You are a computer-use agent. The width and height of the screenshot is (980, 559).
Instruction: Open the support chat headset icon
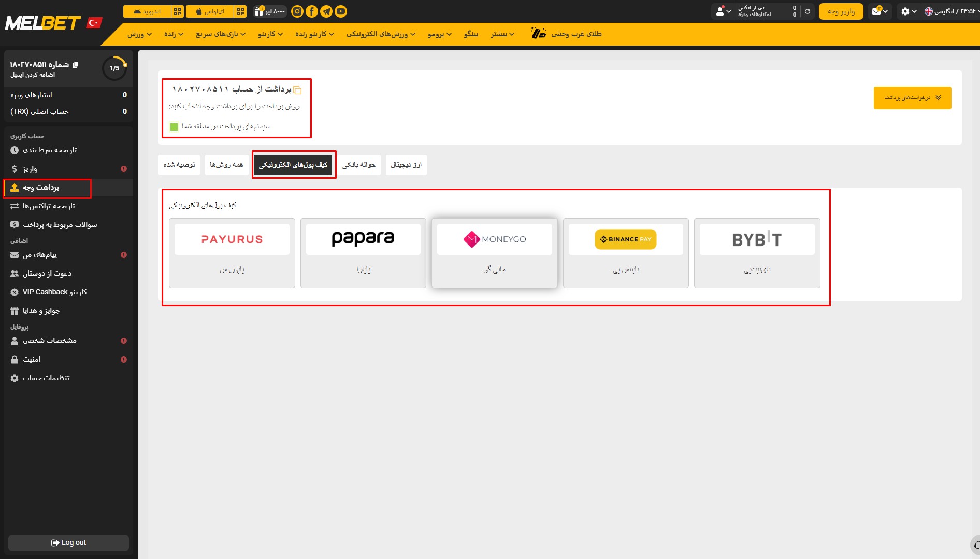point(975,545)
